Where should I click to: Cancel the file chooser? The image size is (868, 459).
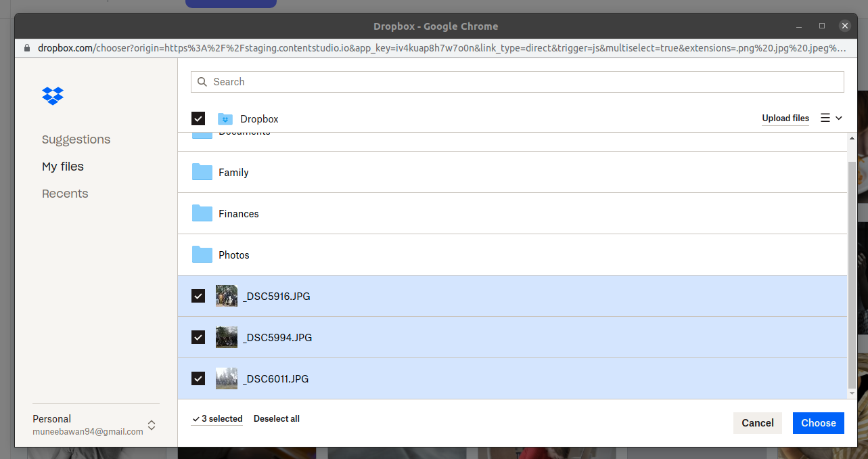click(758, 423)
